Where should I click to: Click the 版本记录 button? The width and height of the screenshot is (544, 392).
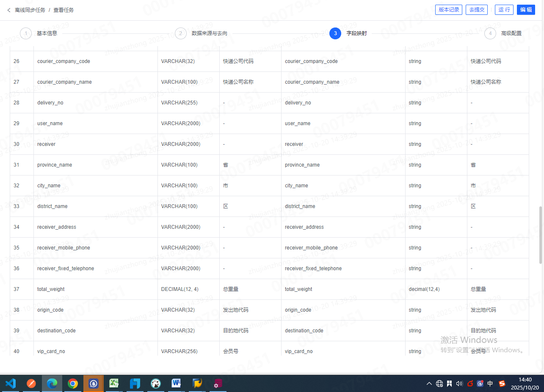(x=449, y=10)
